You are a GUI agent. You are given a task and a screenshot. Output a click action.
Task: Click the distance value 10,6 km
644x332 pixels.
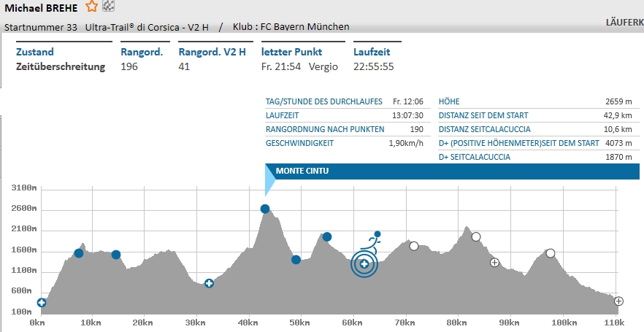618,129
